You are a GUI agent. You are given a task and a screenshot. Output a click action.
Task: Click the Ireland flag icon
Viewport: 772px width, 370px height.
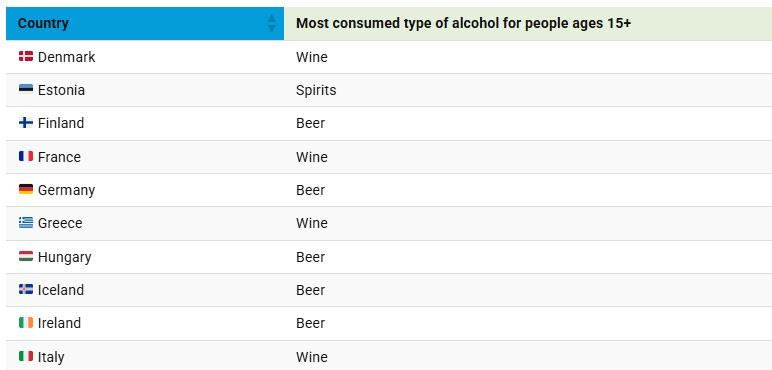(x=26, y=322)
